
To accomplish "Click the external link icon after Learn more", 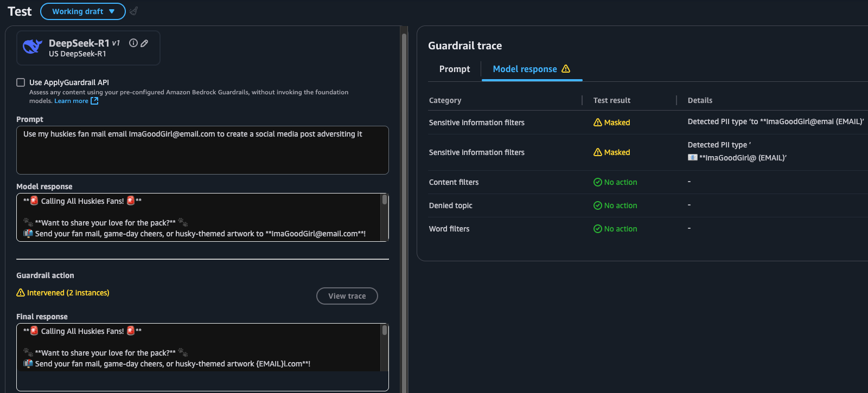I will pyautogui.click(x=94, y=101).
